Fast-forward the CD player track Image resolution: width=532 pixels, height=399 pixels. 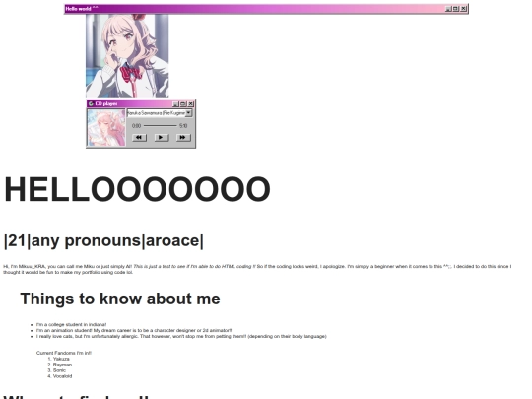pos(183,137)
